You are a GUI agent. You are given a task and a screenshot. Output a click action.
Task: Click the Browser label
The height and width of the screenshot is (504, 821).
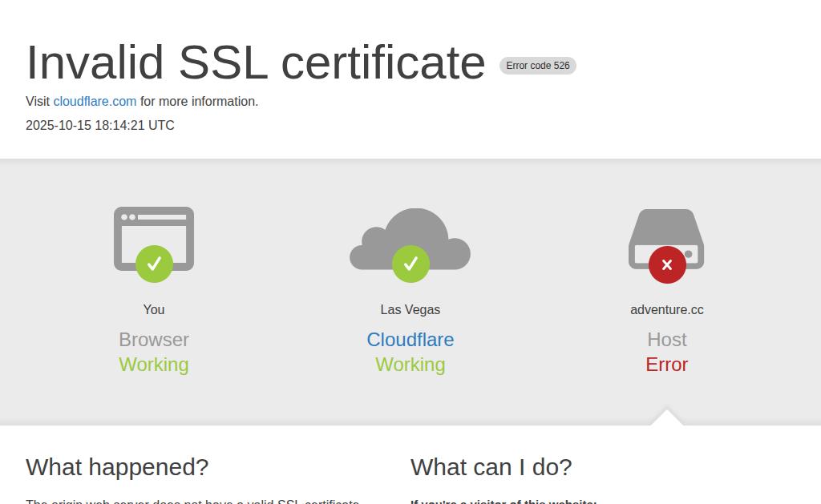click(154, 340)
